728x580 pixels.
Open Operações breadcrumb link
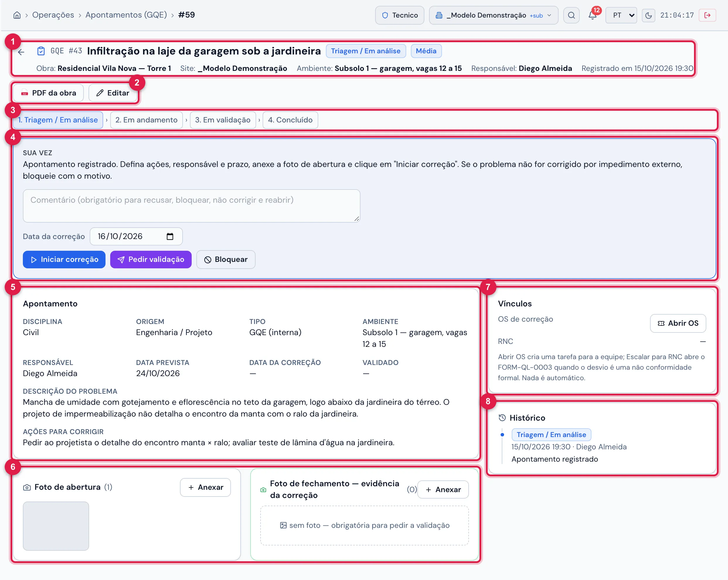click(53, 15)
